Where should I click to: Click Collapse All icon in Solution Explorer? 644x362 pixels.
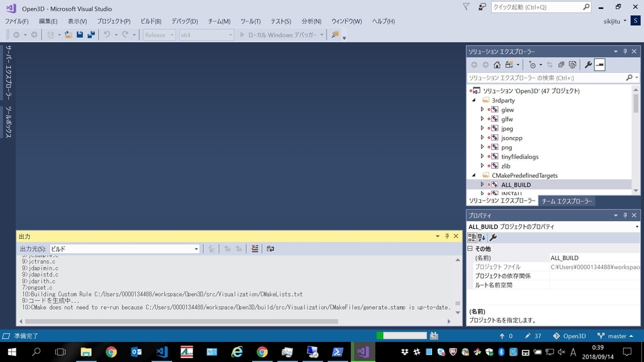tap(561, 65)
